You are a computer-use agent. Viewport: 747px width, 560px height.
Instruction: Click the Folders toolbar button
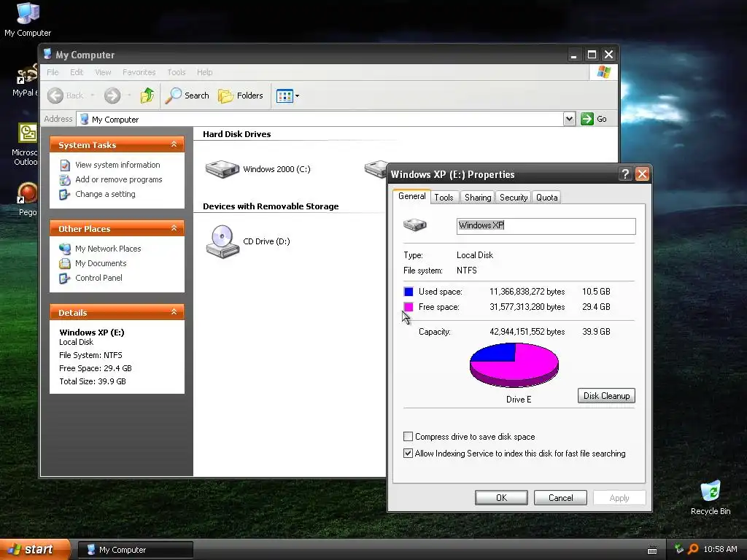pos(241,96)
